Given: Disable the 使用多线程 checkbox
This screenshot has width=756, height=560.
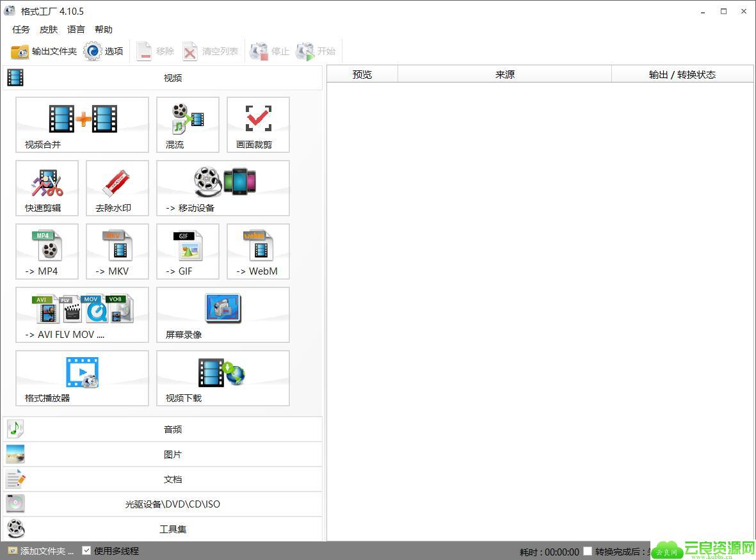Looking at the screenshot, I should tap(86, 550).
